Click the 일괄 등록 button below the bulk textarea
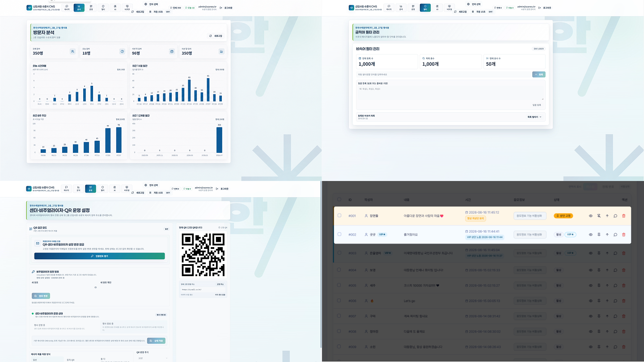Viewport: 644px width, 362px height. click(537, 105)
